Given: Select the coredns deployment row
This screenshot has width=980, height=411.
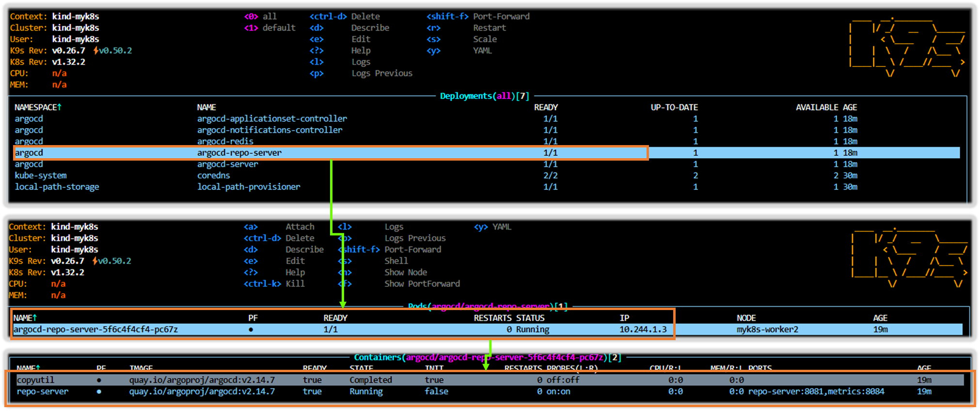Looking at the screenshot, I should click(487, 176).
